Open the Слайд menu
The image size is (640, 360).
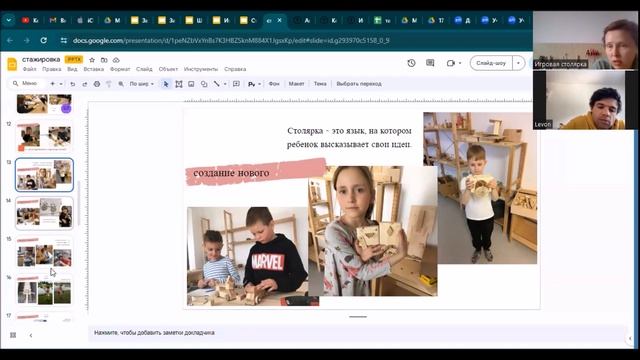pyautogui.click(x=144, y=69)
